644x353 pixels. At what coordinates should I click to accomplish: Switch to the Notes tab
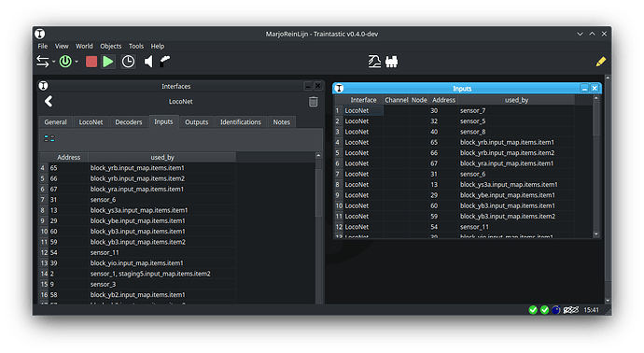point(282,122)
